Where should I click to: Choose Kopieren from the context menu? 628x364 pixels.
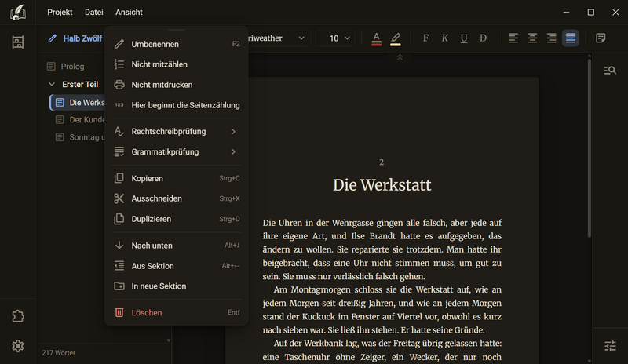(x=177, y=178)
